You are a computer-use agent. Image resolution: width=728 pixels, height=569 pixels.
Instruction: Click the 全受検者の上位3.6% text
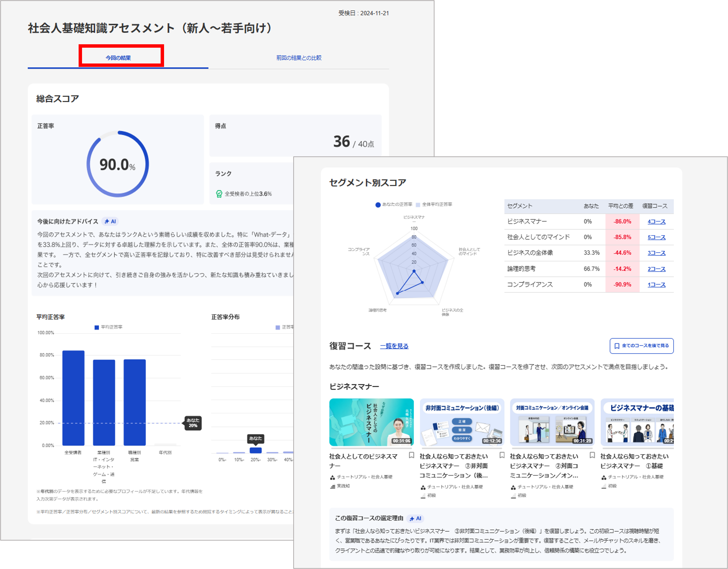pyautogui.click(x=248, y=194)
